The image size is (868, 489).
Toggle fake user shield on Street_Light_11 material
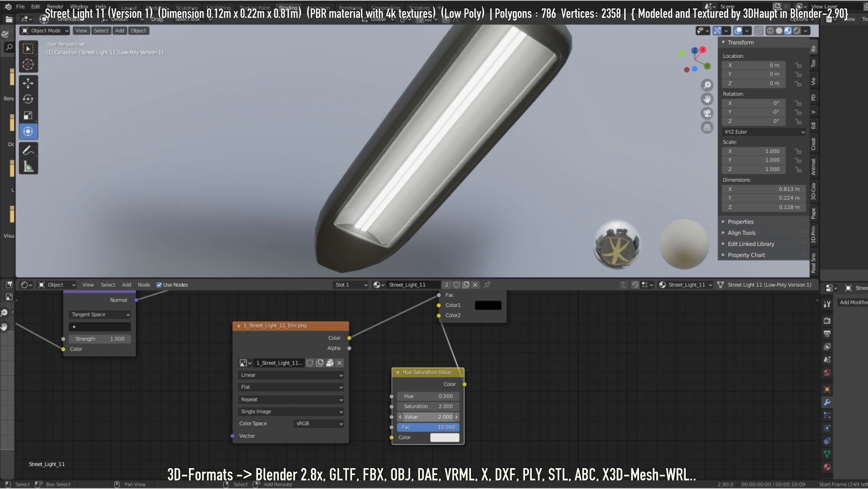(456, 285)
